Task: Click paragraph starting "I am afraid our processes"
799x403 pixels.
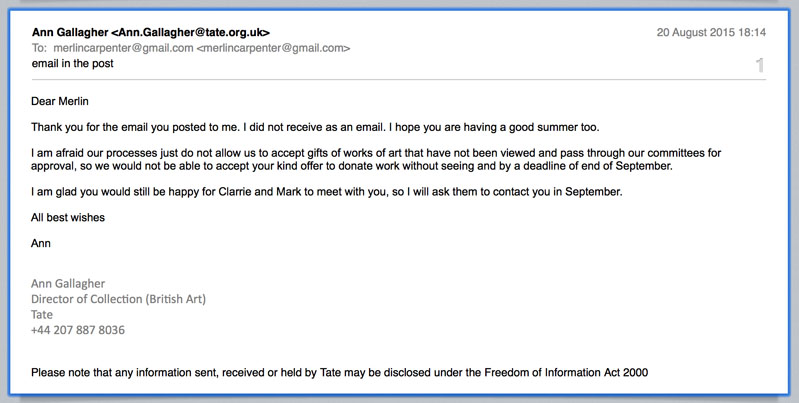Action: (376, 159)
